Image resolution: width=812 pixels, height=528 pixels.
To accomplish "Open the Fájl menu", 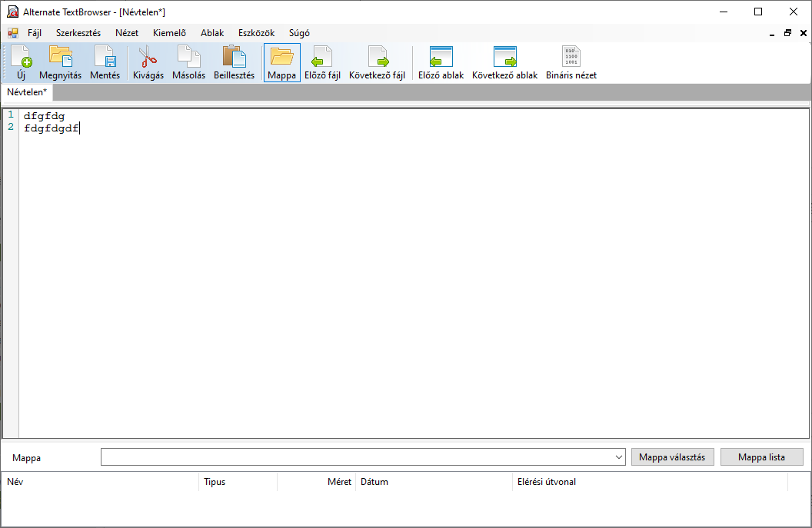I will [35, 33].
